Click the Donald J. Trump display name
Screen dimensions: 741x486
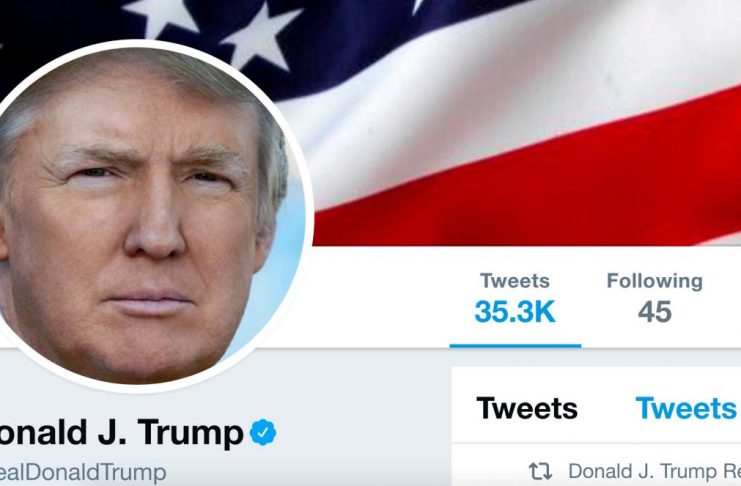(x=121, y=433)
